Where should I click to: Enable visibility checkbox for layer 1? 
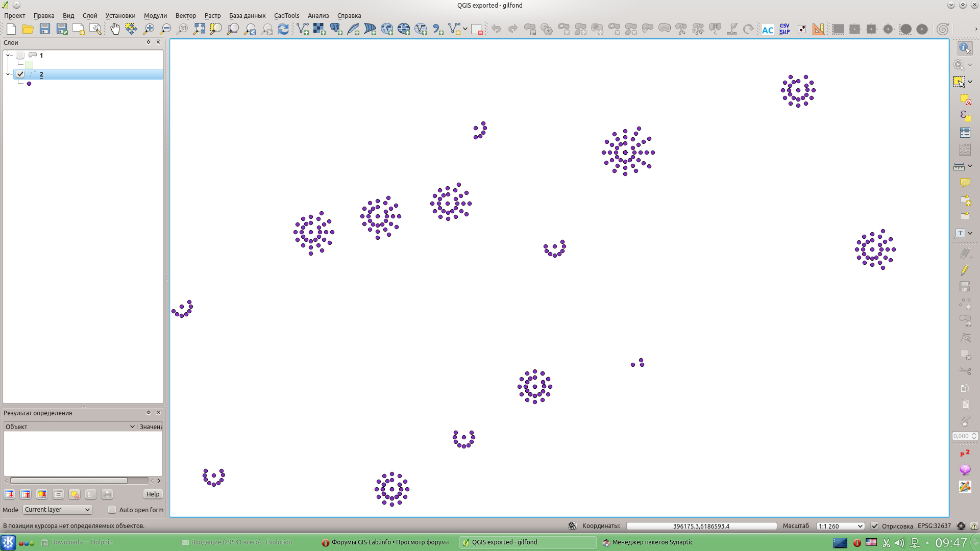(20, 55)
